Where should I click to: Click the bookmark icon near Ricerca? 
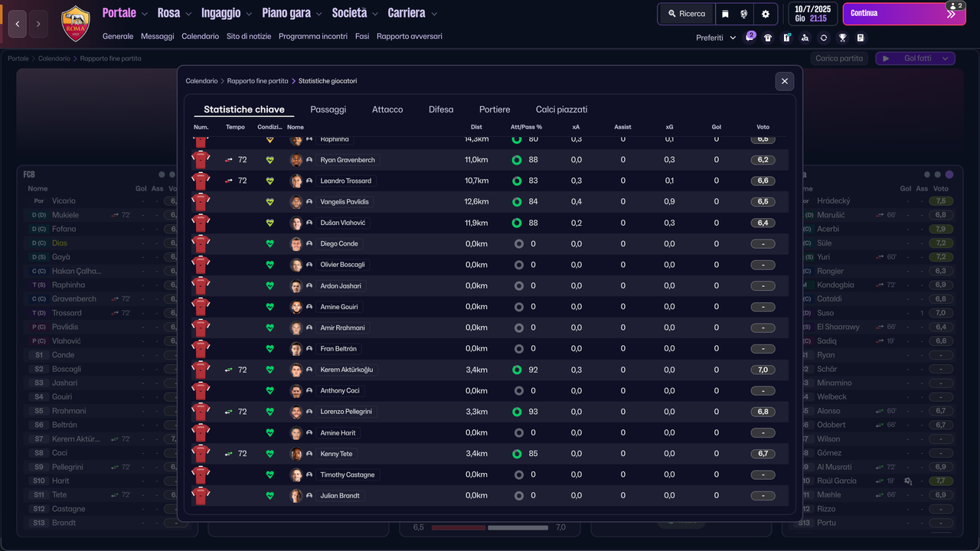coord(726,13)
